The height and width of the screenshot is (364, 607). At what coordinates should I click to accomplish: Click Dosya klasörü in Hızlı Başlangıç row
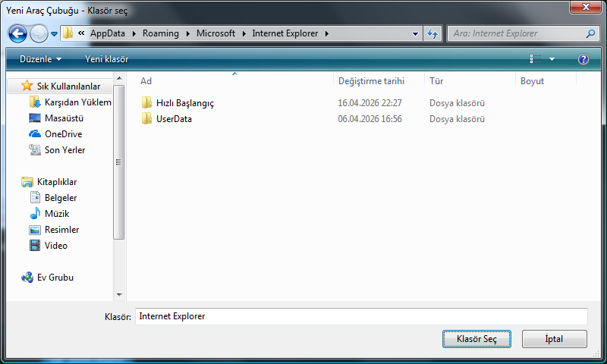457,103
